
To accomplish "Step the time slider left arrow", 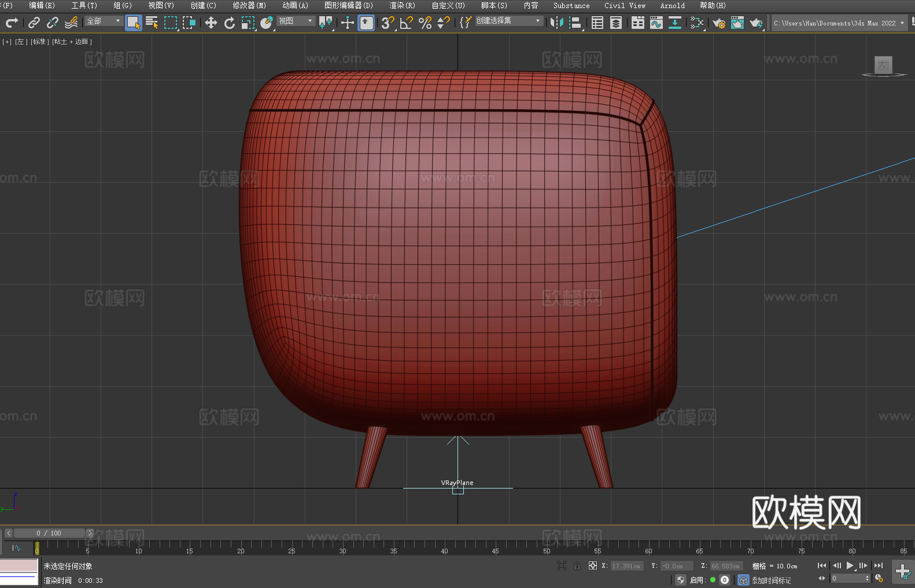I will [8, 533].
